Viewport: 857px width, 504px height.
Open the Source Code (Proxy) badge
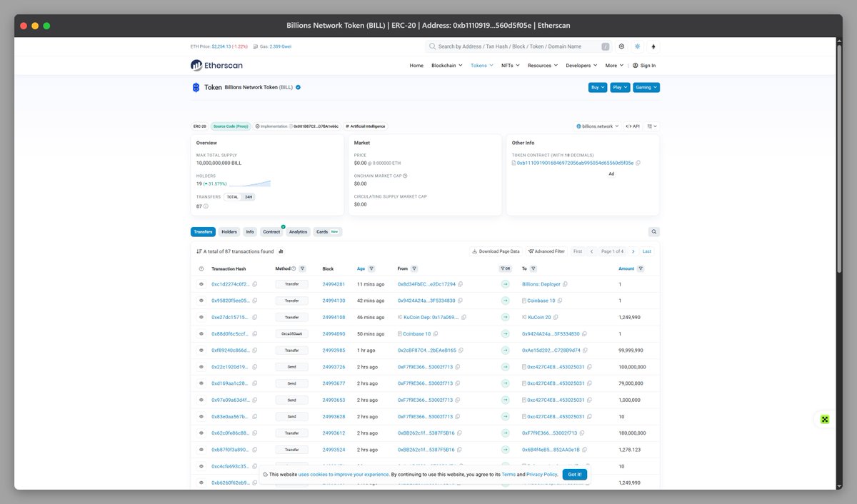[x=231, y=126]
